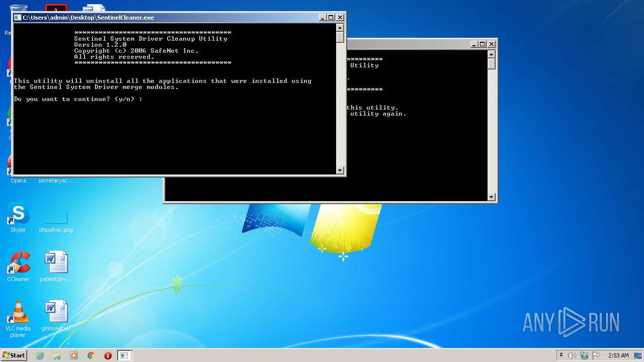Select the patientdev Word document
Viewport: 644px width, 362px height.
[56, 266]
